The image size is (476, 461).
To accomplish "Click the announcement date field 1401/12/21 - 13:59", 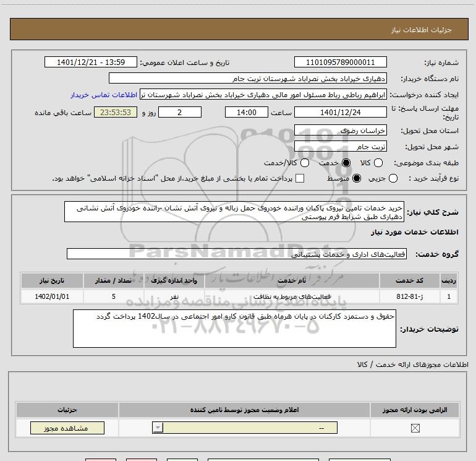I will [x=91, y=62].
